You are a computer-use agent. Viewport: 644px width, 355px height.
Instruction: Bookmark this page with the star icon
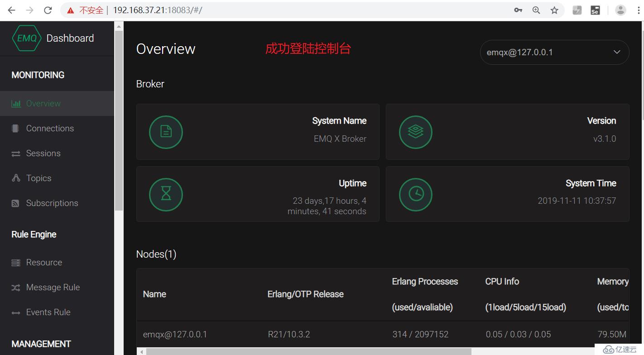[x=554, y=10]
